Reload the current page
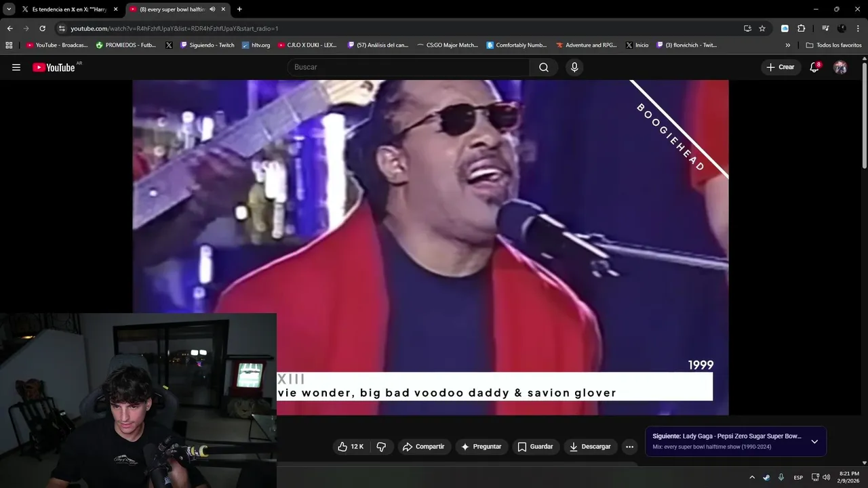Screen dimensions: 868x488 pos(42,28)
